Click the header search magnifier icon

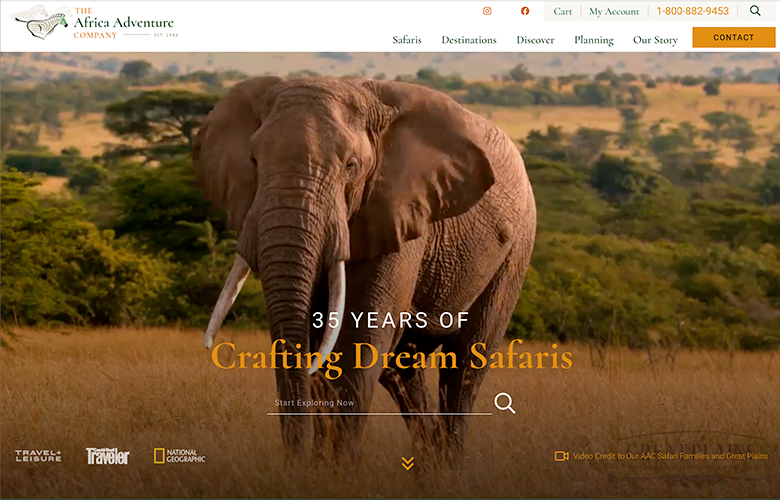click(x=755, y=10)
